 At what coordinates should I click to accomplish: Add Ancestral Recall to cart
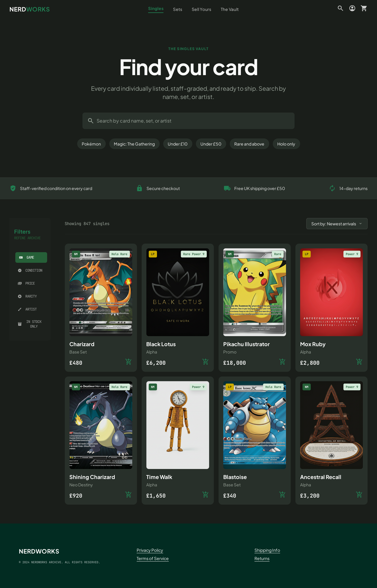pos(359,494)
